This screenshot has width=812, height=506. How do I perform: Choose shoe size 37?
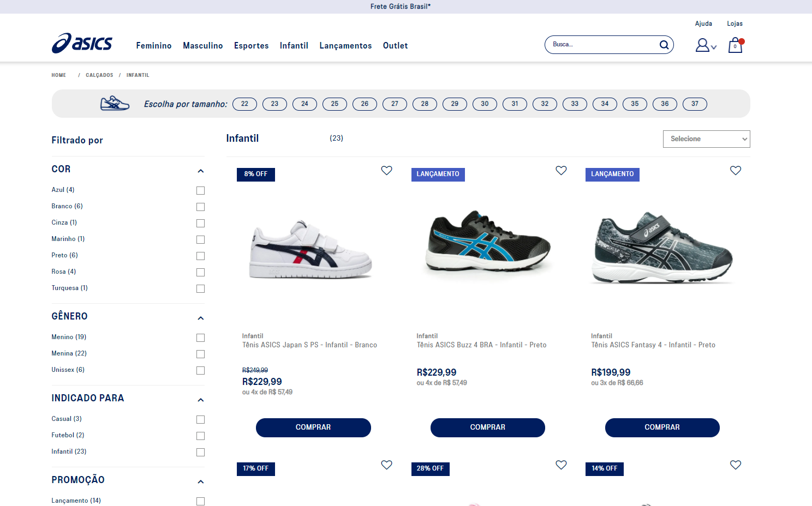click(x=695, y=104)
